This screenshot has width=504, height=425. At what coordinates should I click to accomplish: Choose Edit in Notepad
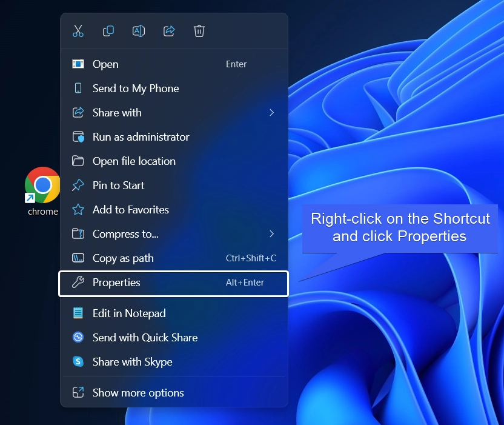click(x=174, y=313)
